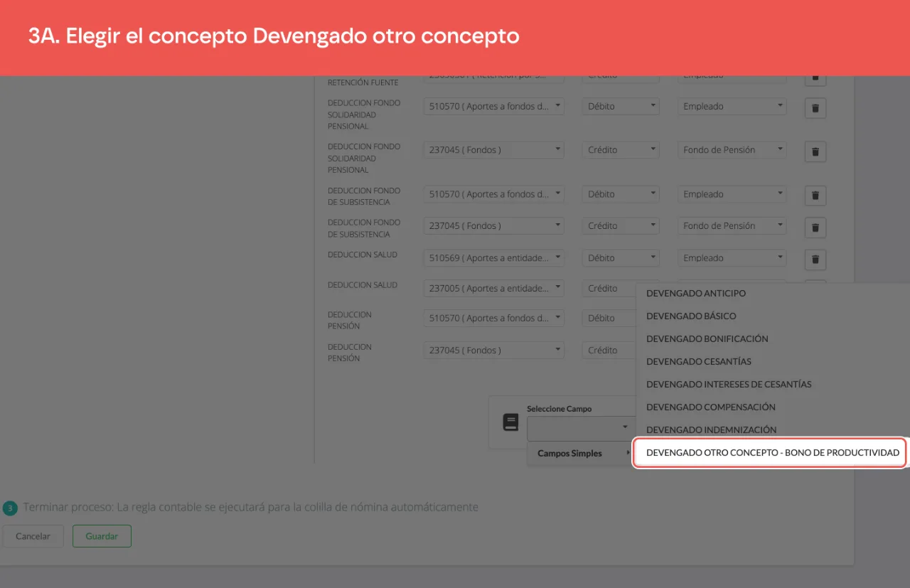Click the Terminar proceso step 3 text
The height and width of the screenshot is (588, 910).
click(250, 508)
